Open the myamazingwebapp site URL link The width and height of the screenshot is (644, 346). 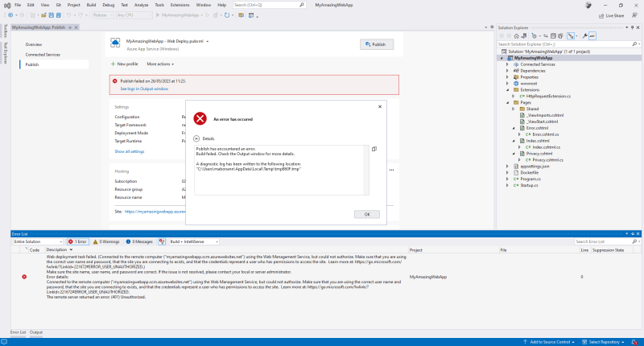pos(155,212)
